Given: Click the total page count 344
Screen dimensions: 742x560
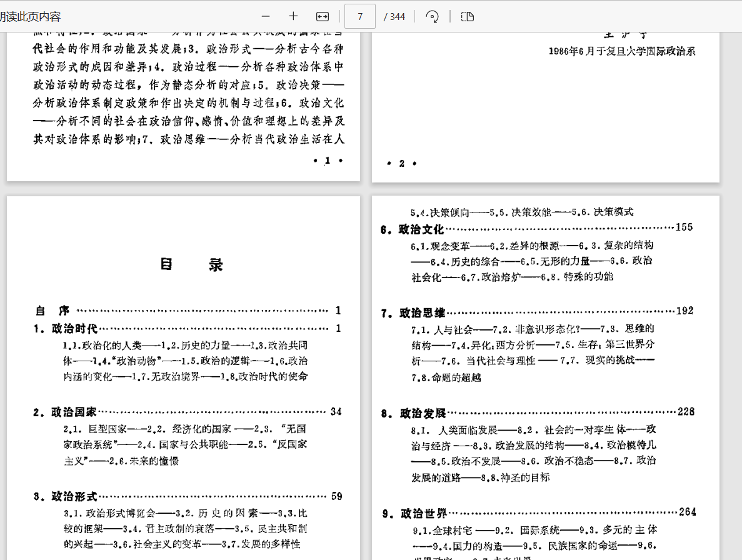Looking at the screenshot, I should tap(394, 16).
